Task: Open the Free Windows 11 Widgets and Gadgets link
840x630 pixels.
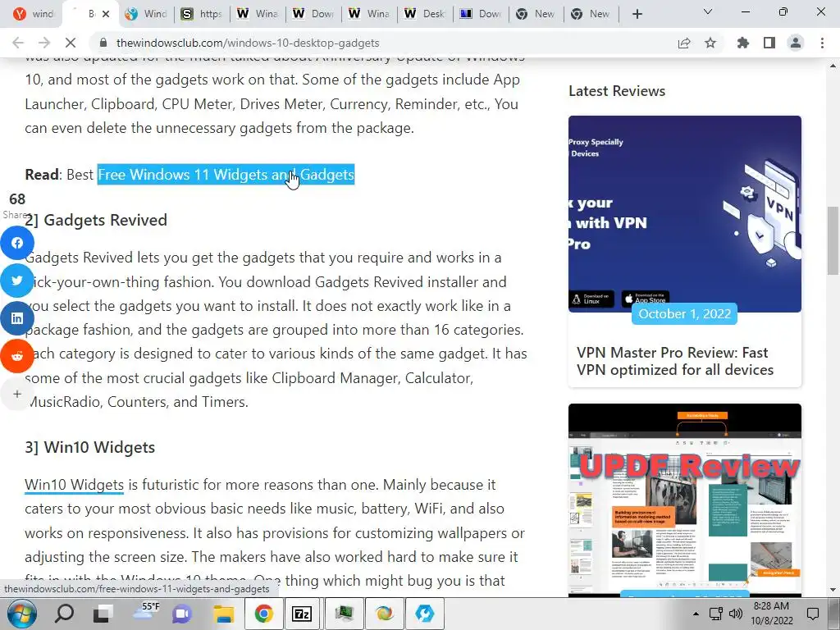Action: coord(226,175)
